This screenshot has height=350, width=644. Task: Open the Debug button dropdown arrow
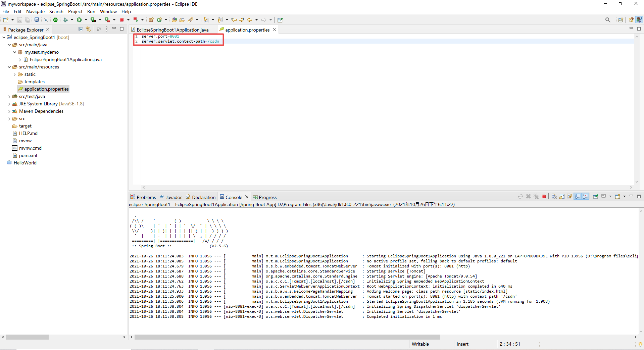(72, 20)
